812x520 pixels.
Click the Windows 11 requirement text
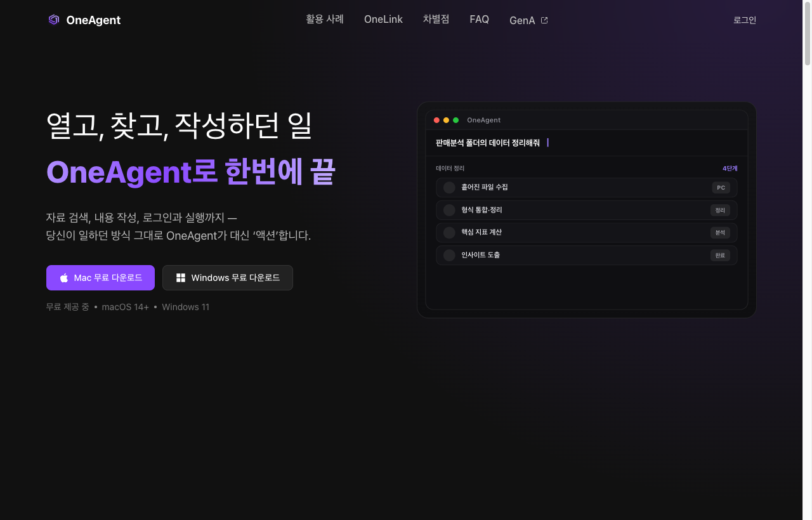pyautogui.click(x=185, y=307)
